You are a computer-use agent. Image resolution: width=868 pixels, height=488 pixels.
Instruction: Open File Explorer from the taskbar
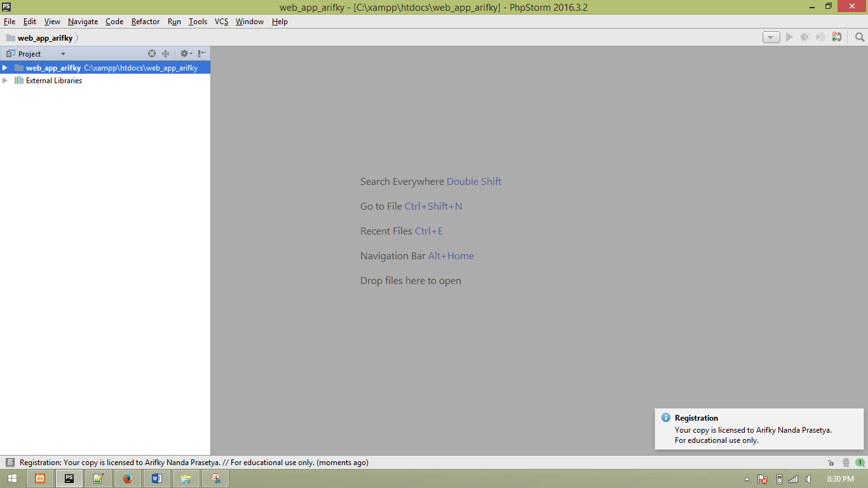pyautogui.click(x=186, y=478)
